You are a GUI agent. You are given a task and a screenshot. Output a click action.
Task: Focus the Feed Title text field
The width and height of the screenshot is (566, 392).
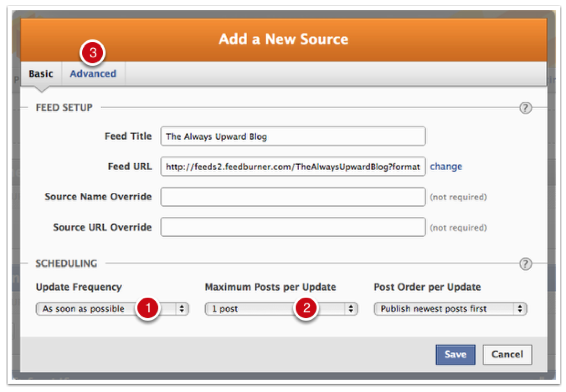tap(293, 136)
